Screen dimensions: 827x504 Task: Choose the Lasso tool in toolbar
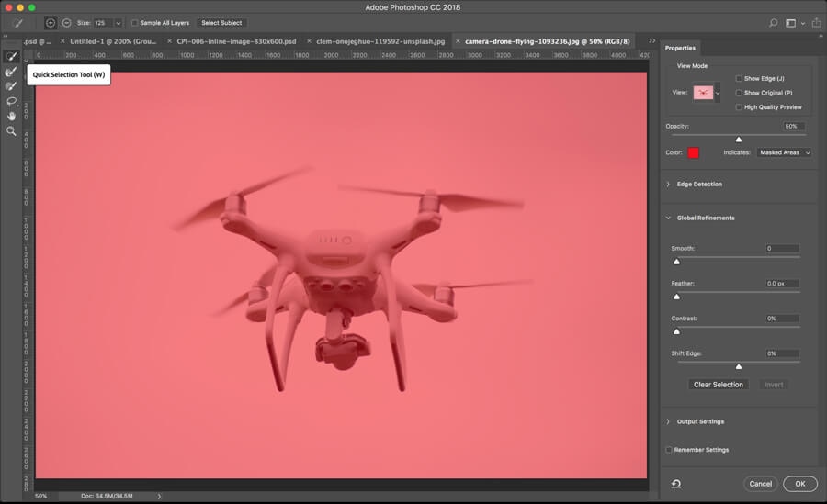click(x=12, y=101)
